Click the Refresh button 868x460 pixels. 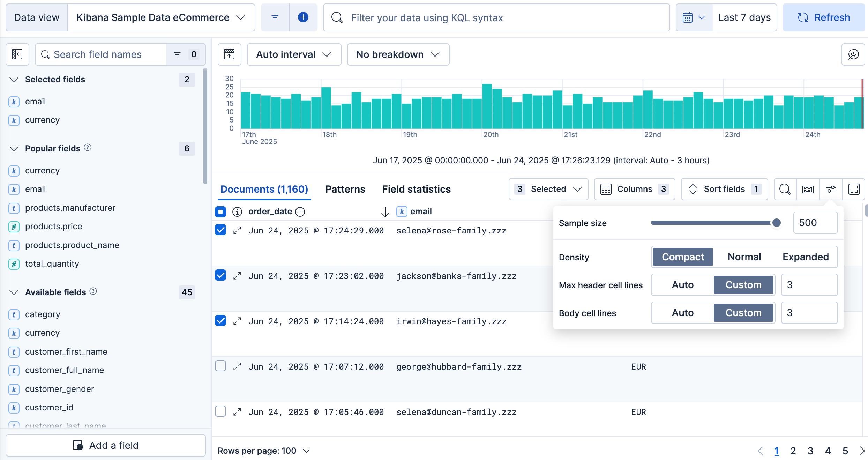tap(824, 17)
